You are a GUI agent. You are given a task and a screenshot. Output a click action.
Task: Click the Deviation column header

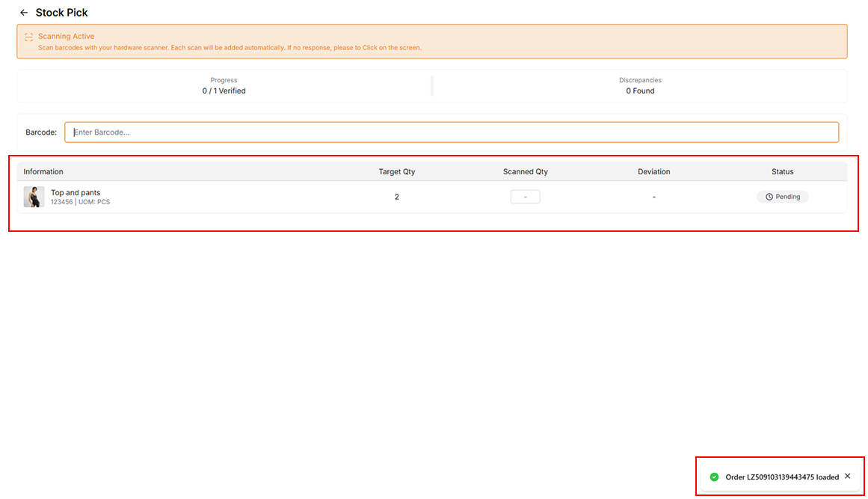point(653,171)
